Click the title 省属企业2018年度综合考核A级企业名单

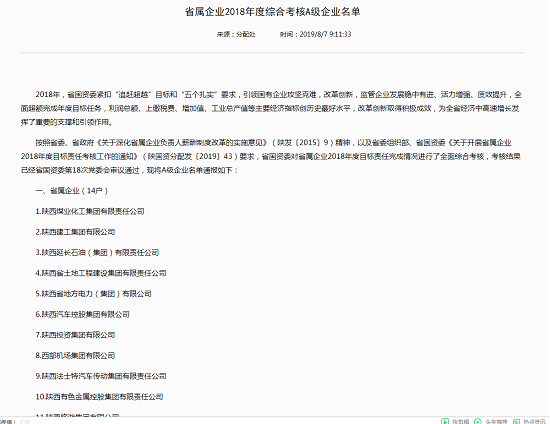[273, 12]
